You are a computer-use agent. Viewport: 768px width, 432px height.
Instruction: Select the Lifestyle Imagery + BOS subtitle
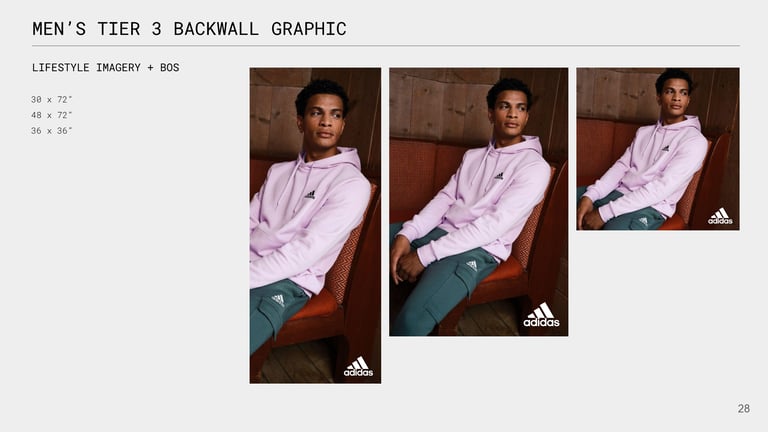click(106, 68)
